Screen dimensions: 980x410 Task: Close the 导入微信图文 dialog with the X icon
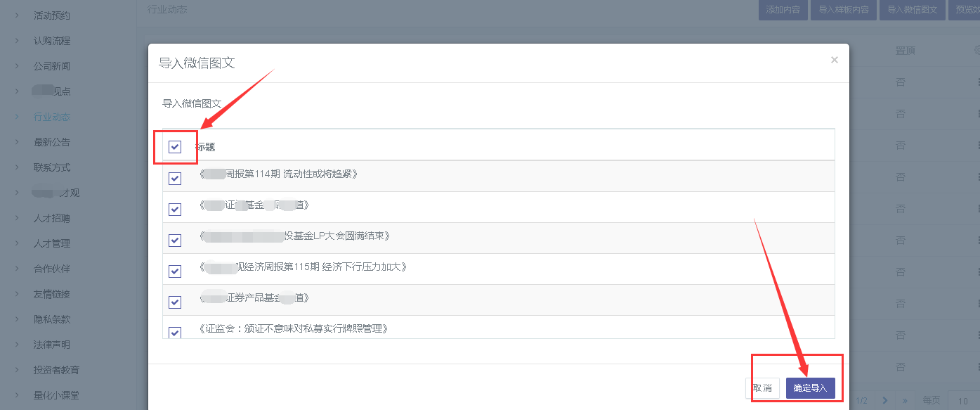pyautogui.click(x=834, y=60)
